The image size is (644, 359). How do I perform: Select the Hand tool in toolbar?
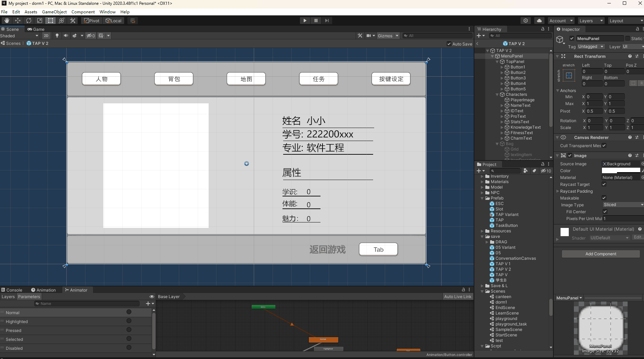[x=6, y=21]
